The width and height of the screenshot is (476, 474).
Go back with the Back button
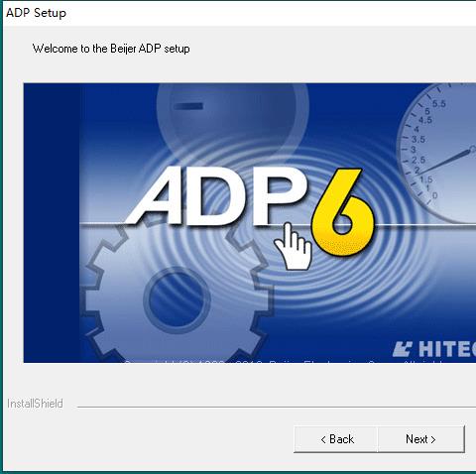click(336, 439)
